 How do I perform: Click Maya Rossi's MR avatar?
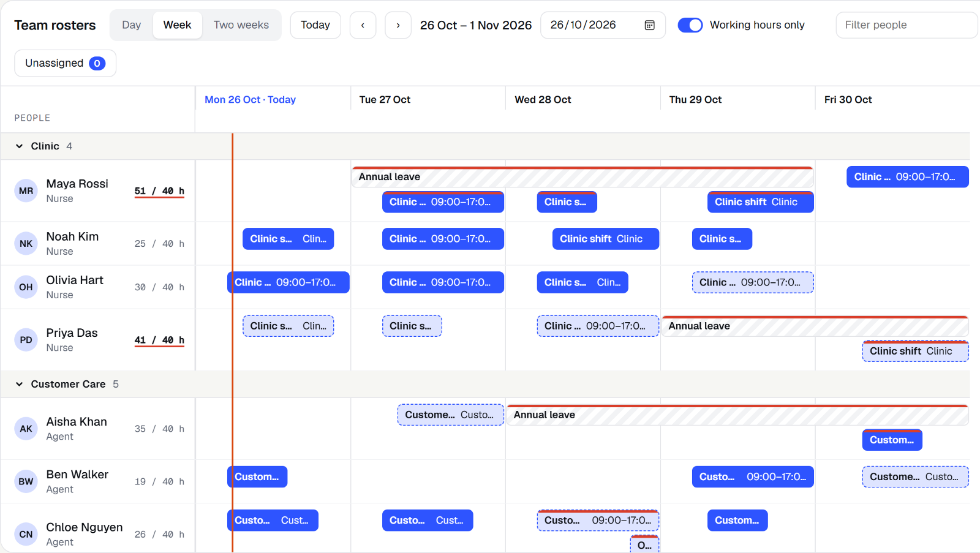click(x=26, y=191)
